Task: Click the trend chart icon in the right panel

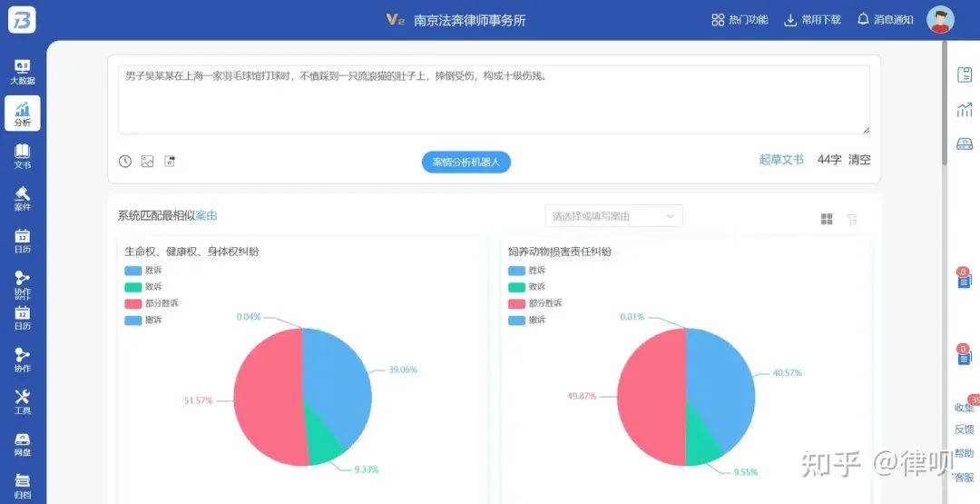Action: pyautogui.click(x=965, y=110)
